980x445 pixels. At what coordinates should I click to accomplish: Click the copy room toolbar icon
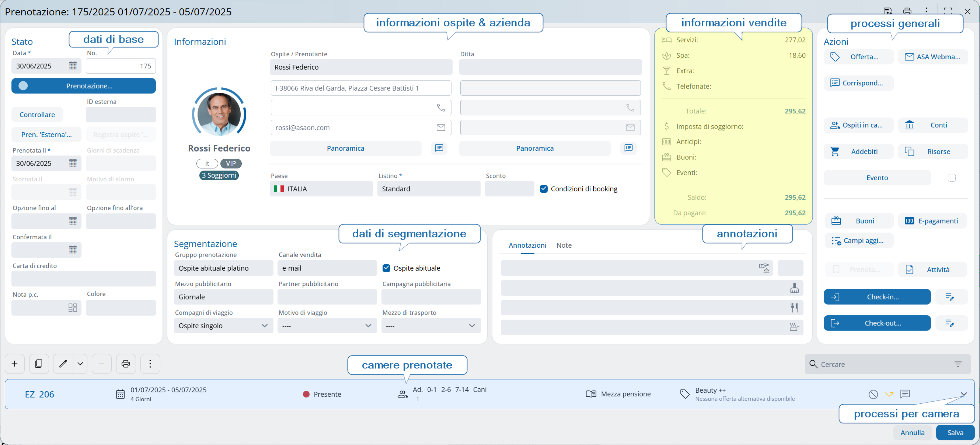tap(38, 364)
